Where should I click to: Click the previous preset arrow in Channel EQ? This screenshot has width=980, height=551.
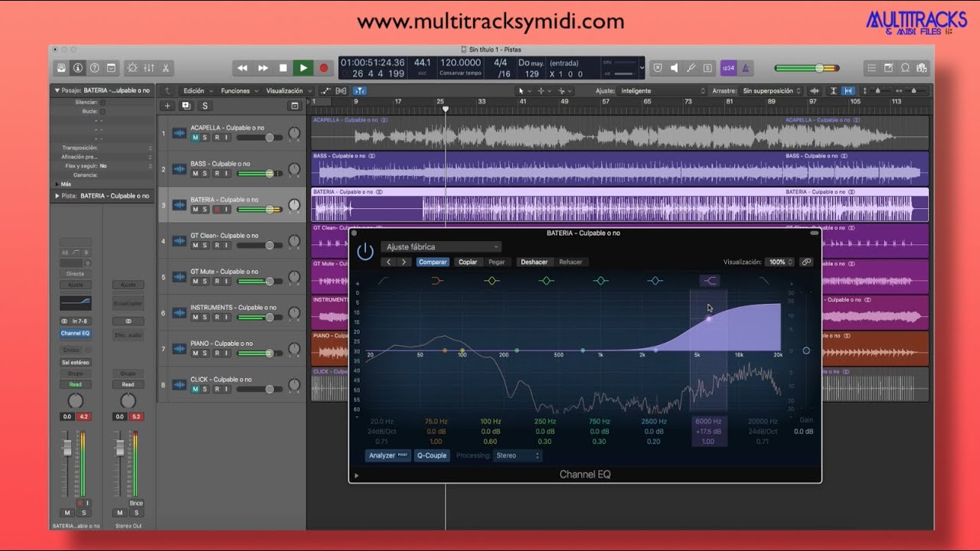tap(389, 262)
